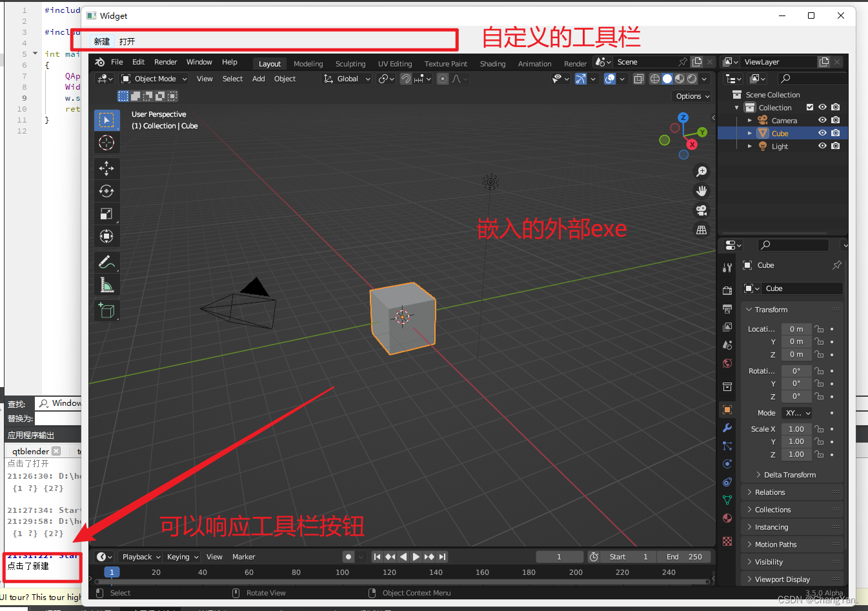
Task: Expand the Motion Paths panel
Action: [x=792, y=545]
